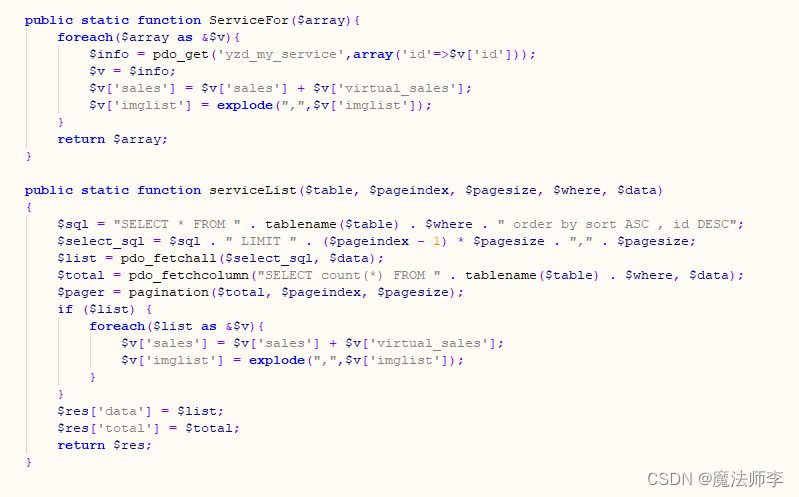
Task: Click the 'if ($list)' condition
Action: point(96,309)
